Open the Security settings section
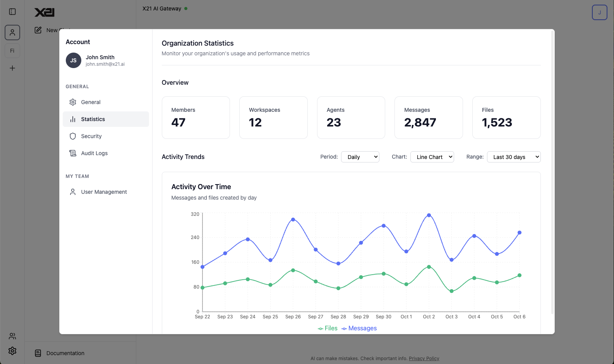 91,136
